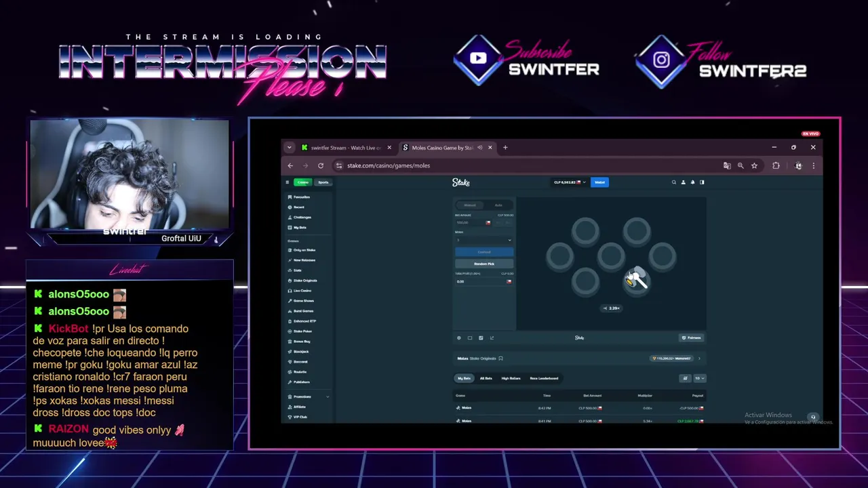Switch to My Bets tab

pos(464,378)
